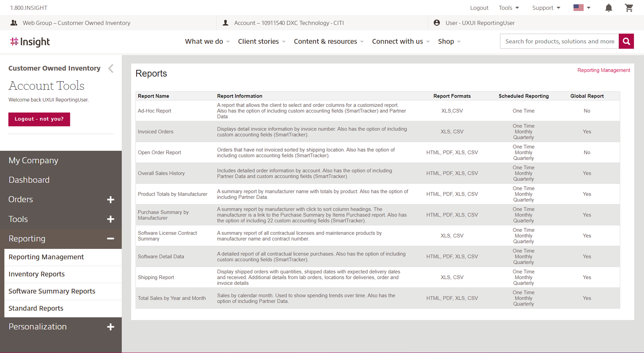Open the Ad-Hoc Report row
Viewport: 644px width, 353px height.
154,111
